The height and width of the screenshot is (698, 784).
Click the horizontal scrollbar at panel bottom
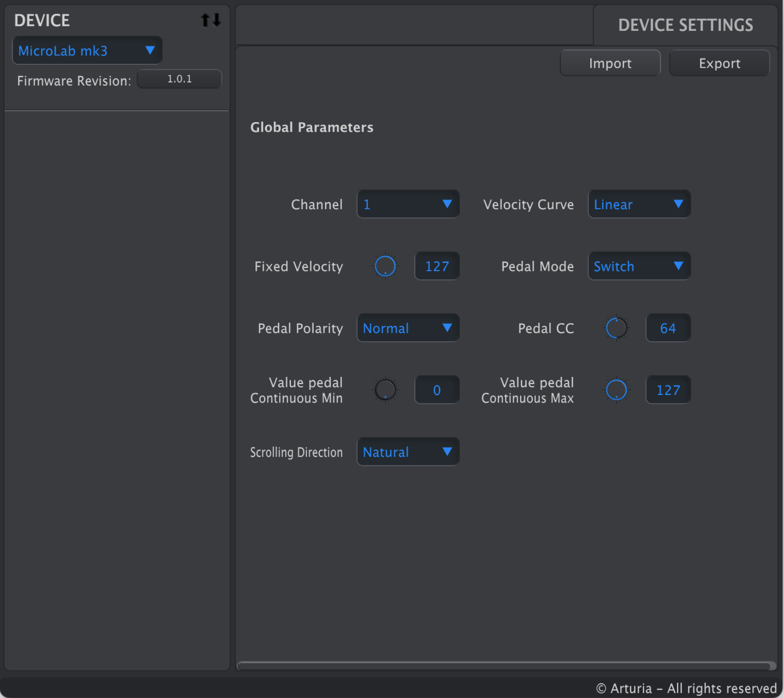click(x=506, y=665)
